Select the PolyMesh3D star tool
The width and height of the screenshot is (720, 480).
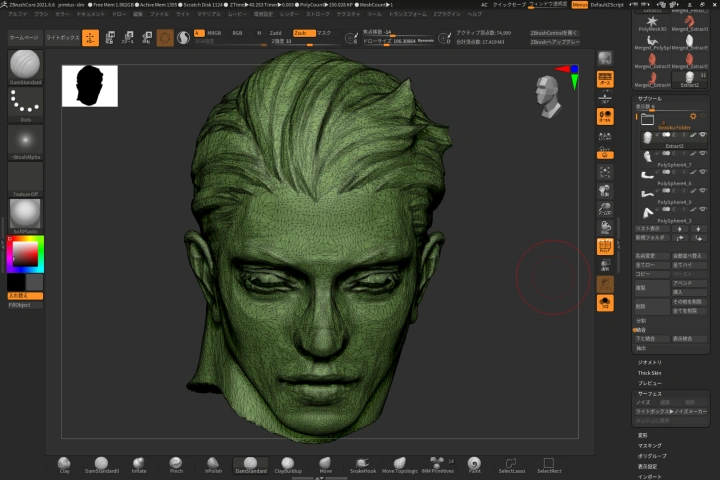(652, 24)
